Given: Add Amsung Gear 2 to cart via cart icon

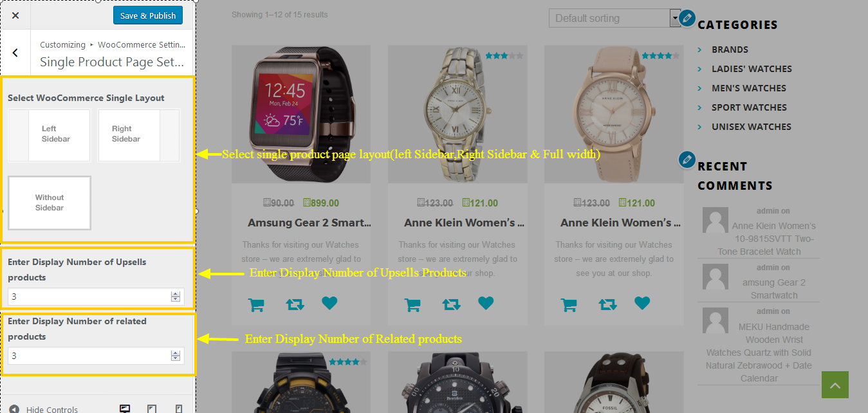Looking at the screenshot, I should click(256, 304).
